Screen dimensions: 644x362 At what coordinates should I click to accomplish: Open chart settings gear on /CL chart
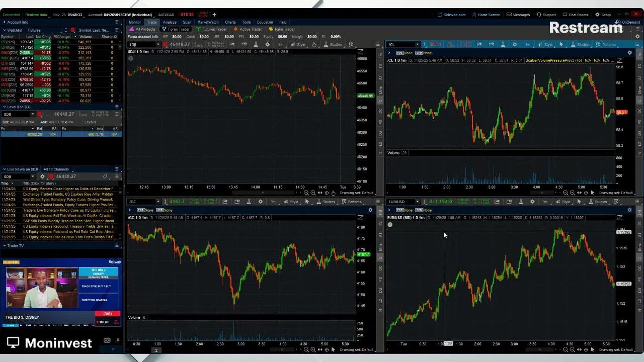click(x=514, y=44)
